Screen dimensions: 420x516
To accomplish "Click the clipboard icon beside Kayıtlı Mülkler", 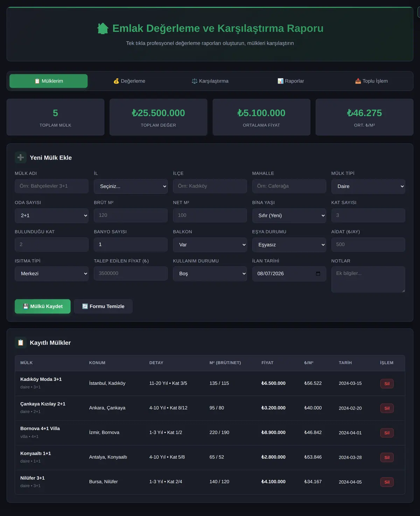I will coord(21,342).
